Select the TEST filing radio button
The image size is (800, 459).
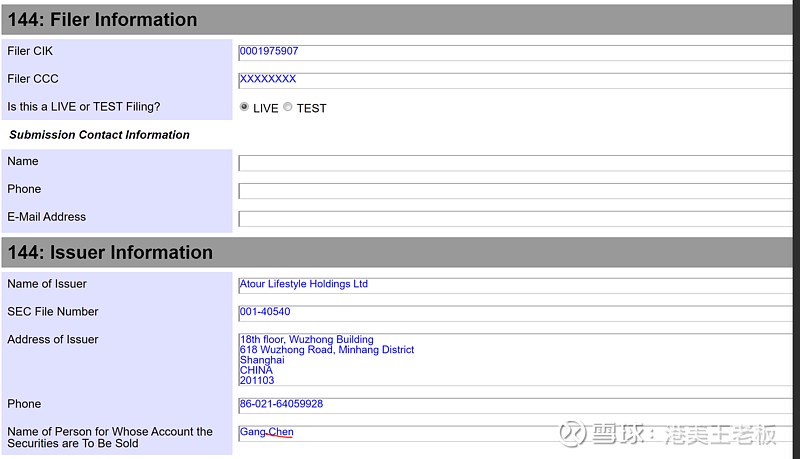(x=288, y=107)
